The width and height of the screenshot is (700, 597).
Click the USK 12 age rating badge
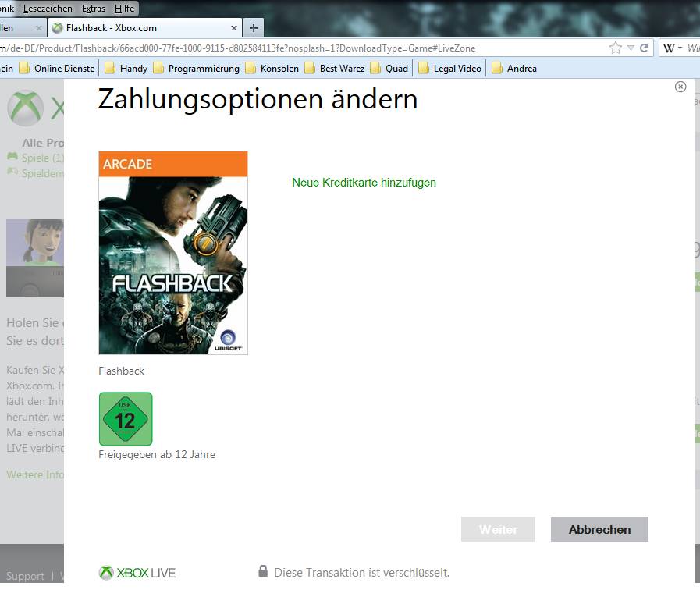point(125,419)
